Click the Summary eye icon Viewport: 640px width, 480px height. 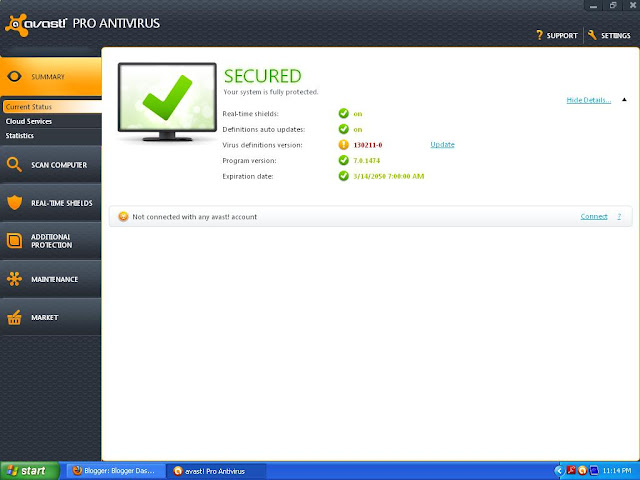point(14,76)
